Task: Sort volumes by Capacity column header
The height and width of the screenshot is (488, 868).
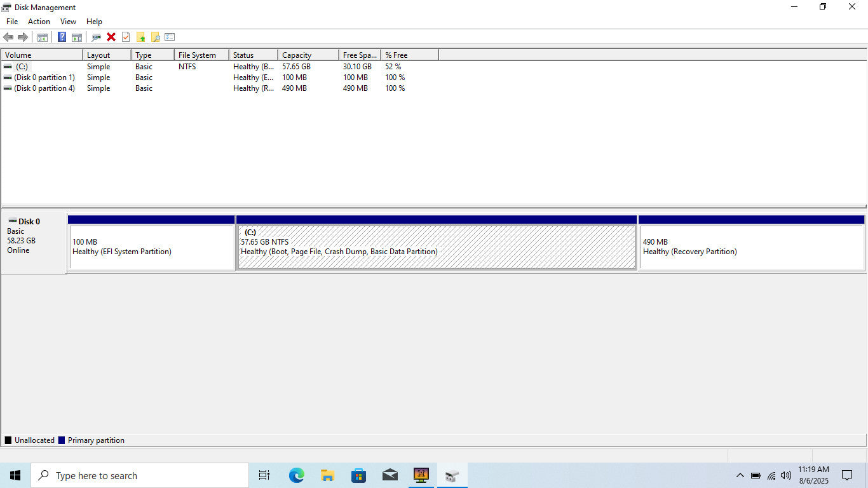Action: point(308,55)
